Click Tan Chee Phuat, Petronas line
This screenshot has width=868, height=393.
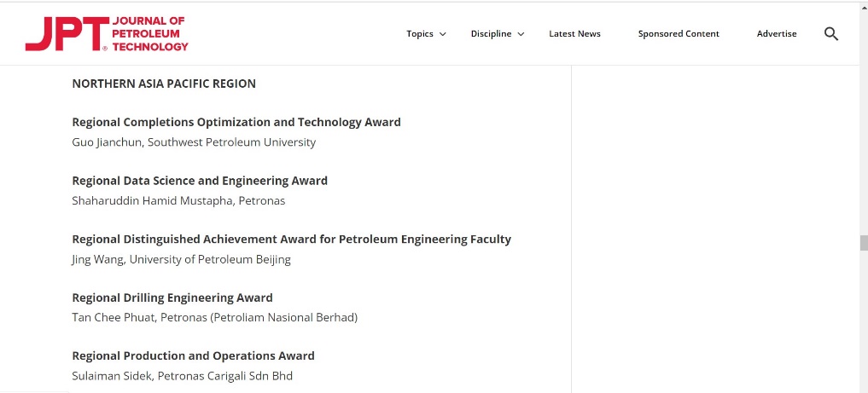pos(215,318)
